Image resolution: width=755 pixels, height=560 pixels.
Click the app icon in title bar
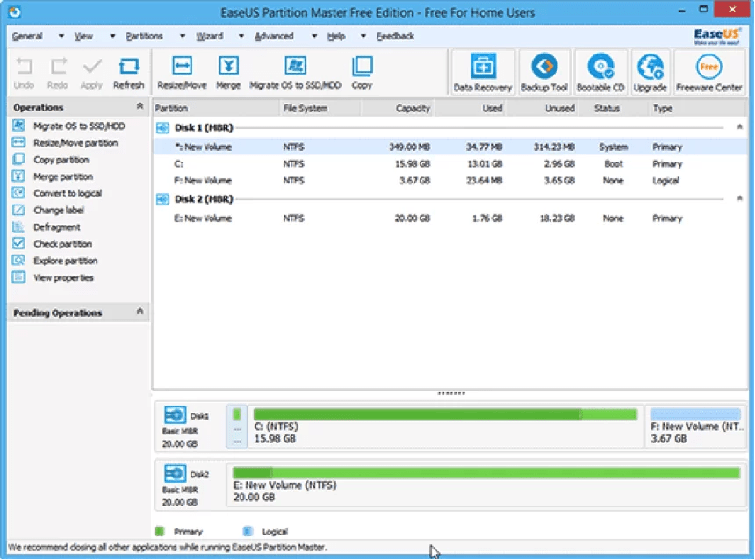[14, 11]
